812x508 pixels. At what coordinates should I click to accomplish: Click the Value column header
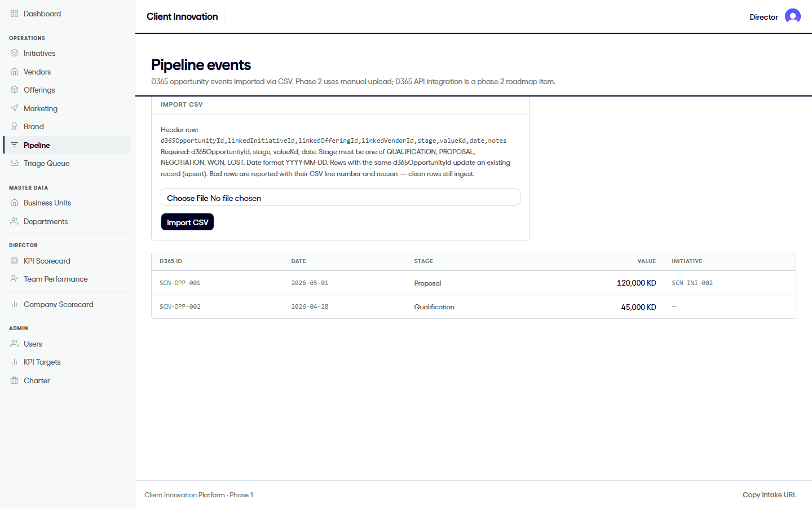[x=647, y=261]
